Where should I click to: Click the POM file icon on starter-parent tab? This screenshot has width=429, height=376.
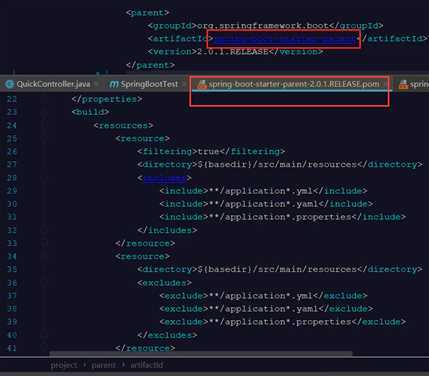click(202, 84)
